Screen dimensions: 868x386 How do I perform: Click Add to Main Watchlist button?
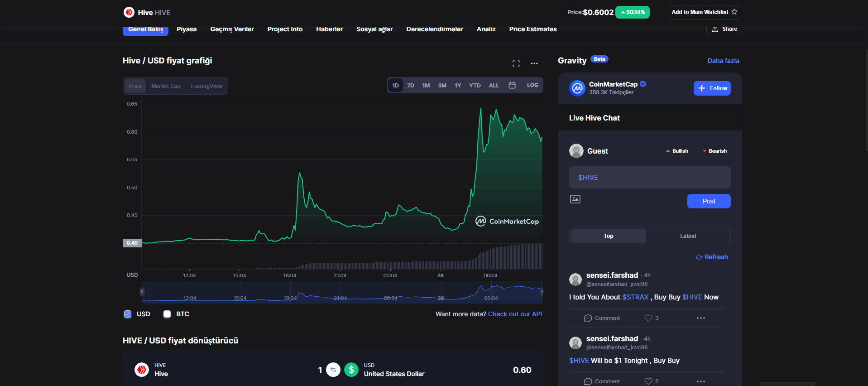pyautogui.click(x=705, y=12)
